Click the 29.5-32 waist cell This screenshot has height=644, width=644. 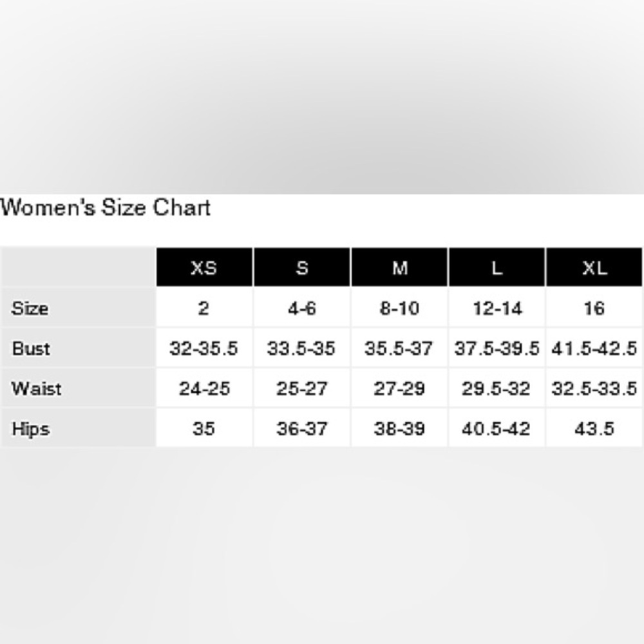(497, 389)
